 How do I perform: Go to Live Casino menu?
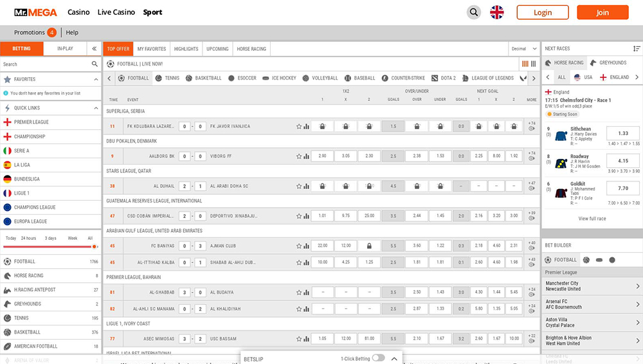tap(116, 12)
